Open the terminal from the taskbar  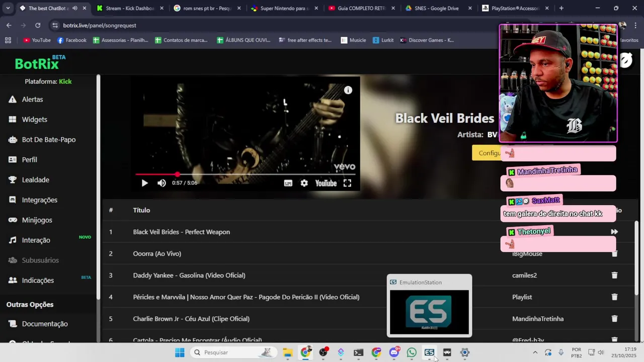coord(358,352)
